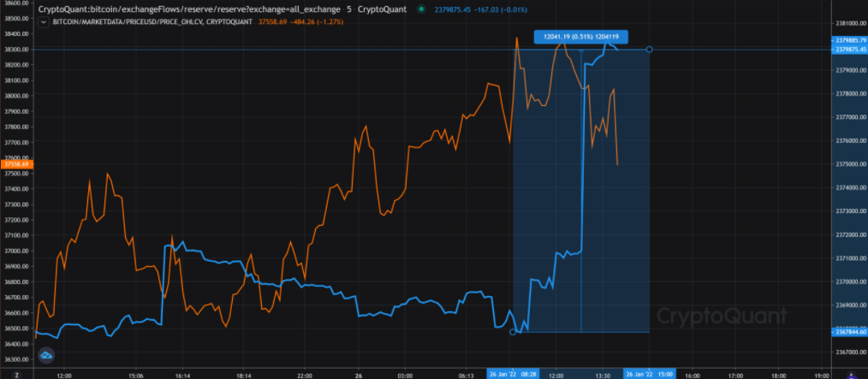The image size is (868, 379).
Task: Click the blue 2367844.60 label on right axis
Action: coord(850,332)
